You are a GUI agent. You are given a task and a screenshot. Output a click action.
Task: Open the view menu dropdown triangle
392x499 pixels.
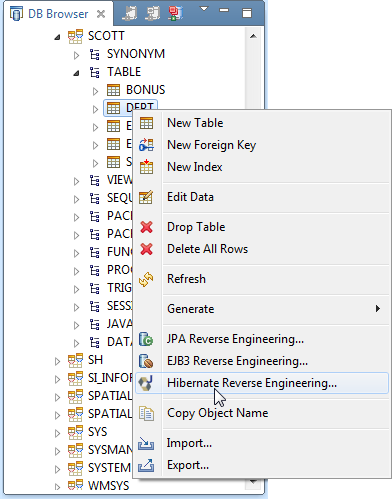204,9
